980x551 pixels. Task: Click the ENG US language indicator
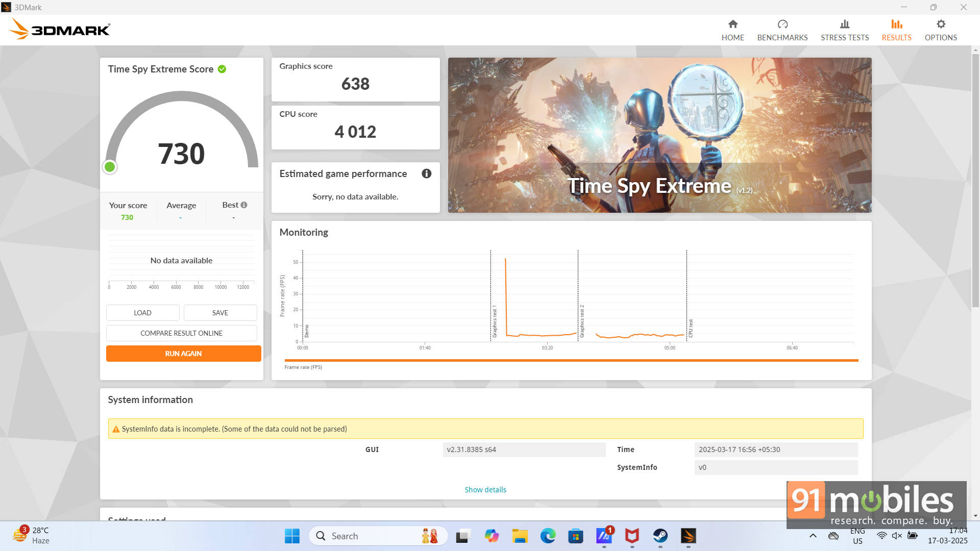[x=857, y=536]
